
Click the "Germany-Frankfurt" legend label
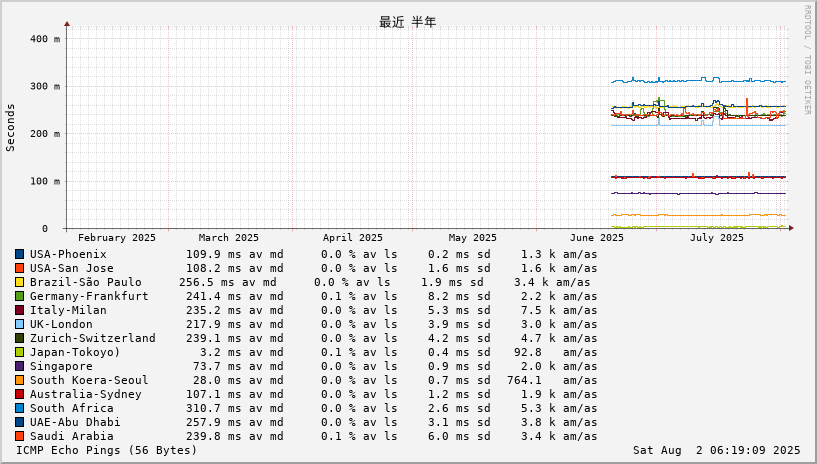pos(89,296)
